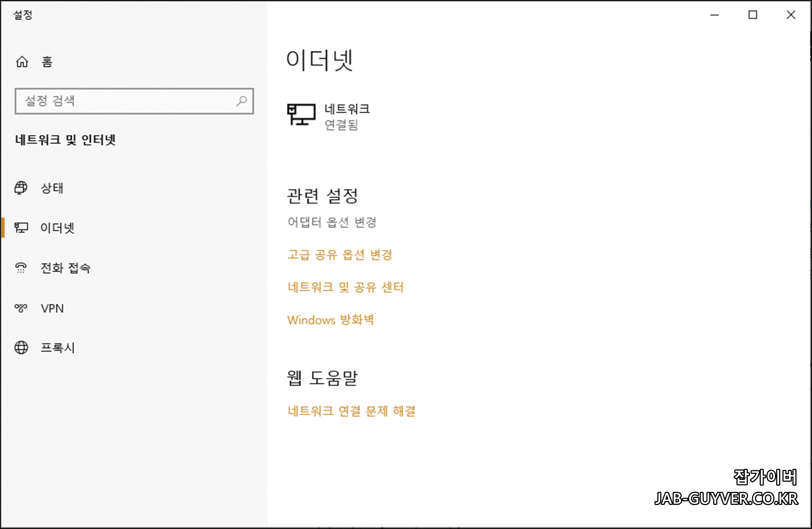Screen dimensions: 812x529
Task: Select the 전화 접속 sidebar entry
Action: point(65,268)
